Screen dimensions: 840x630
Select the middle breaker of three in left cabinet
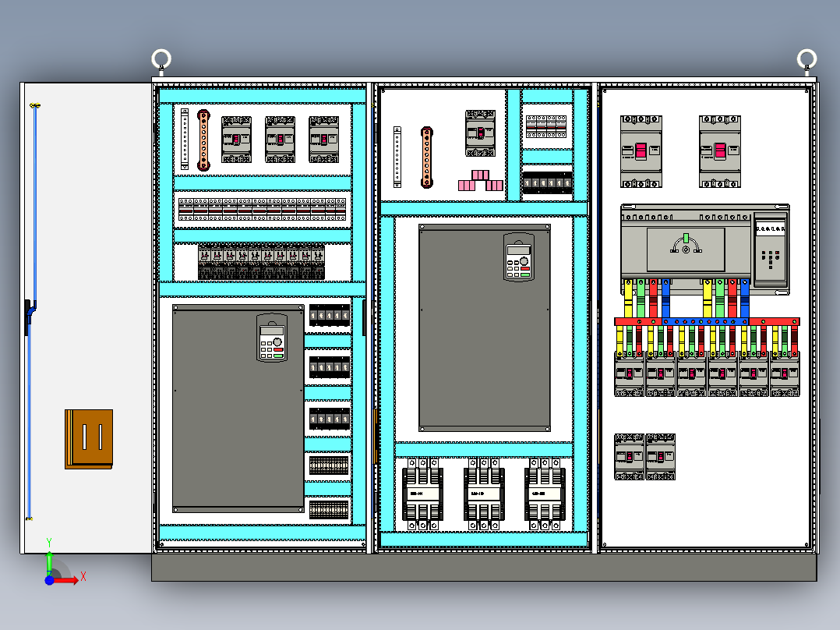coord(281,140)
